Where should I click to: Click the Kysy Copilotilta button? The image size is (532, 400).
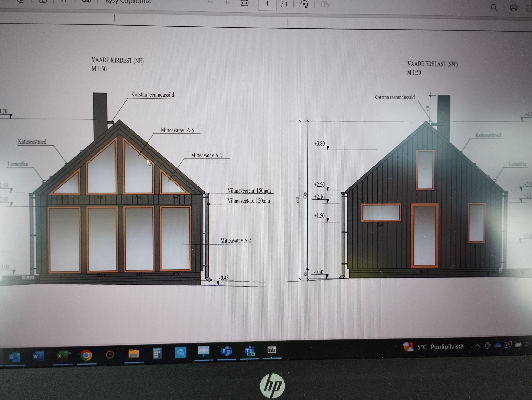(x=128, y=2)
